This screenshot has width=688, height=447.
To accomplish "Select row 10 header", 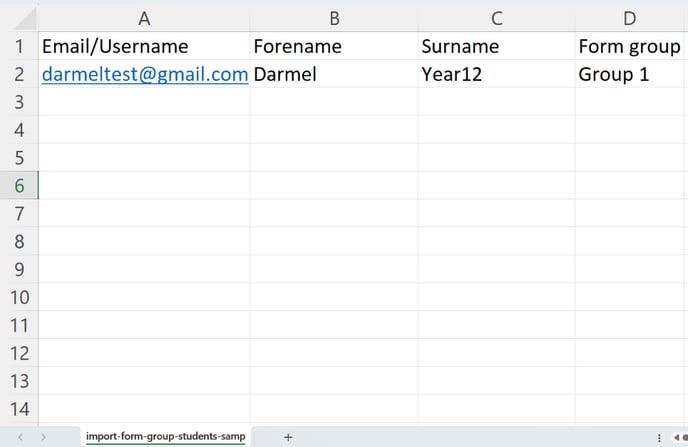I will pos(19,297).
